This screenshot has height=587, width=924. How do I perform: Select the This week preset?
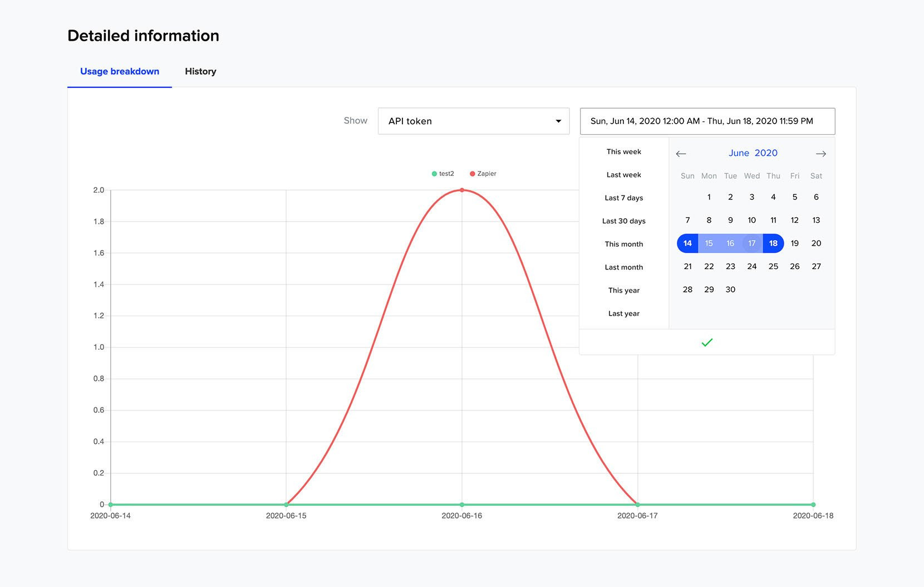[624, 151]
